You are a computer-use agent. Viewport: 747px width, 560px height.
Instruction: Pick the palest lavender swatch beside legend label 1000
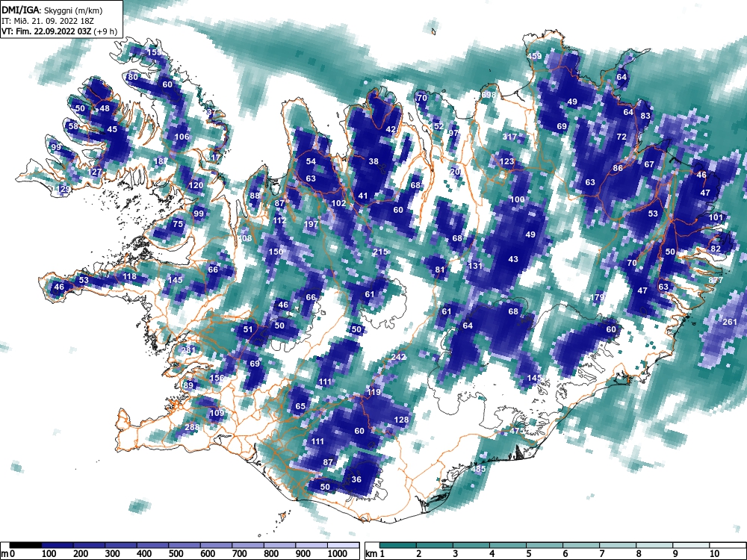point(344,545)
